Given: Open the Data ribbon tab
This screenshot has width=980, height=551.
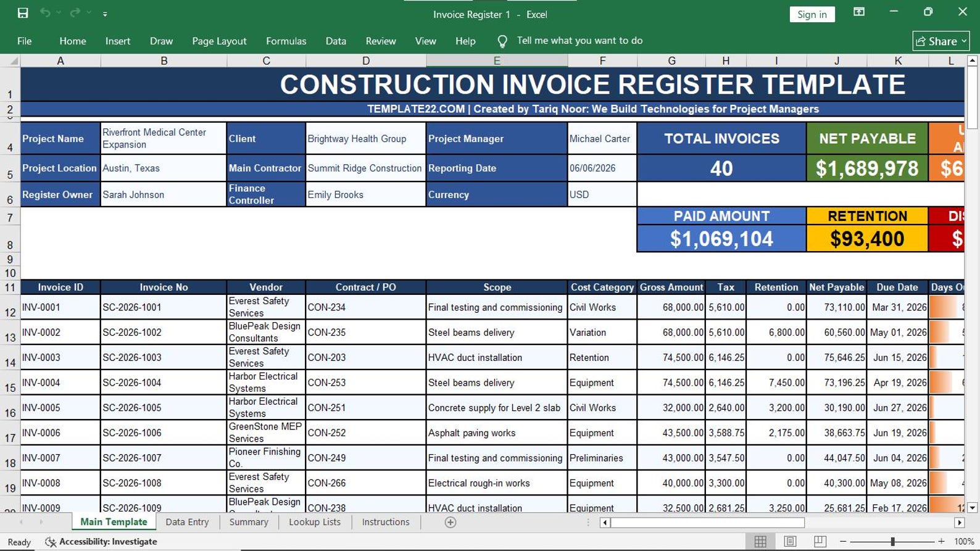Looking at the screenshot, I should [336, 41].
